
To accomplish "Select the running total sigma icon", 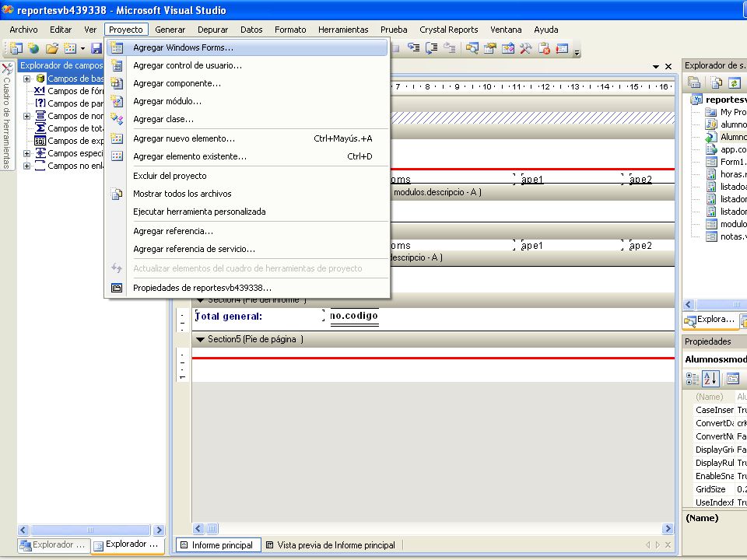I will pyautogui.click(x=40, y=128).
